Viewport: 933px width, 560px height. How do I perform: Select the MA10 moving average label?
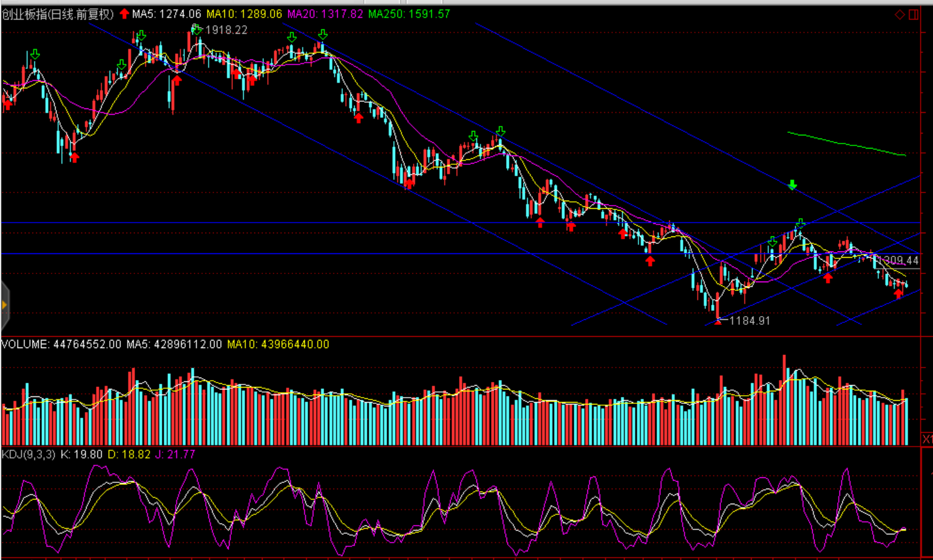[x=244, y=14]
